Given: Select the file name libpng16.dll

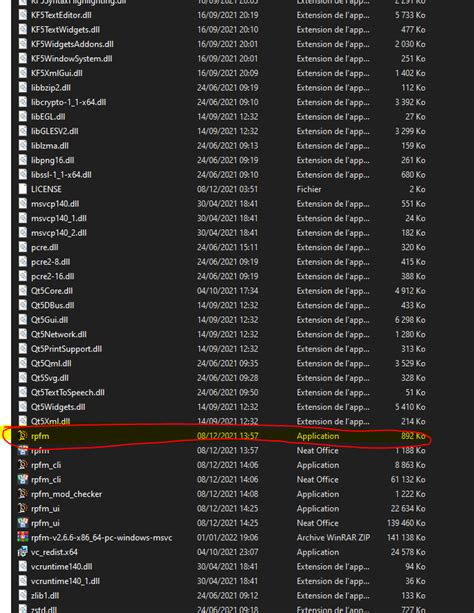Looking at the screenshot, I should point(52,160).
